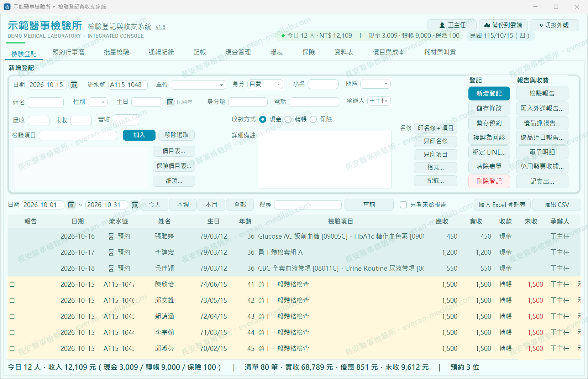Click the 詳細備註 text area

coord(325,159)
